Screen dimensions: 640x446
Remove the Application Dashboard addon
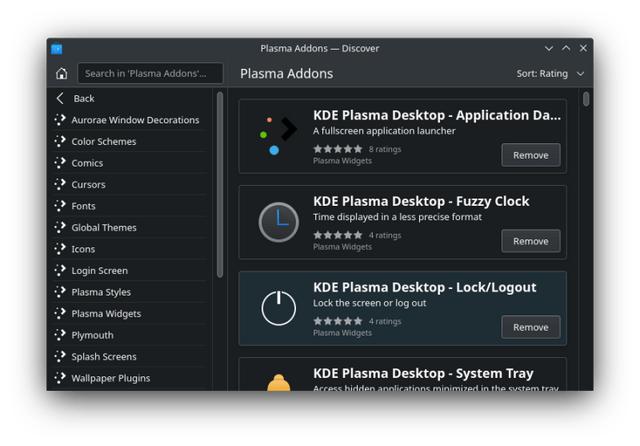(x=531, y=155)
